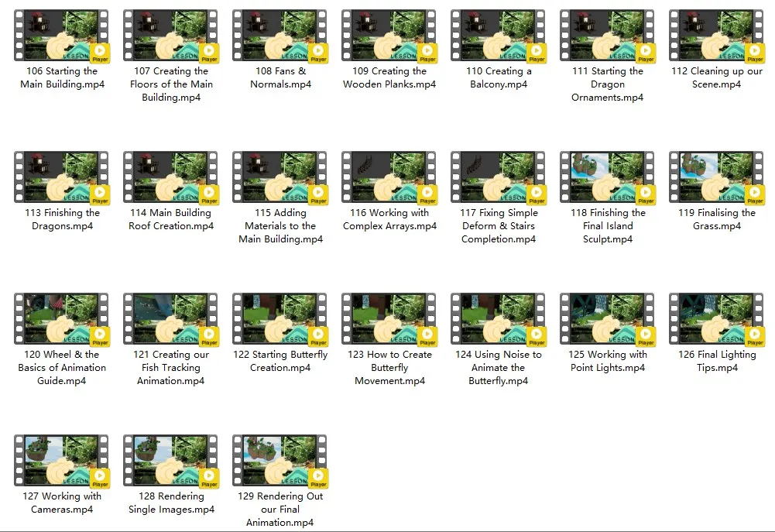Click the file label '119 Finalising the Grass.mp4'
775x532 pixels.
pos(717,219)
